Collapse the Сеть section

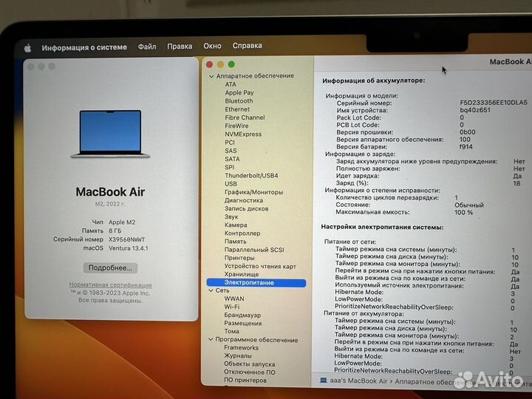click(x=211, y=291)
